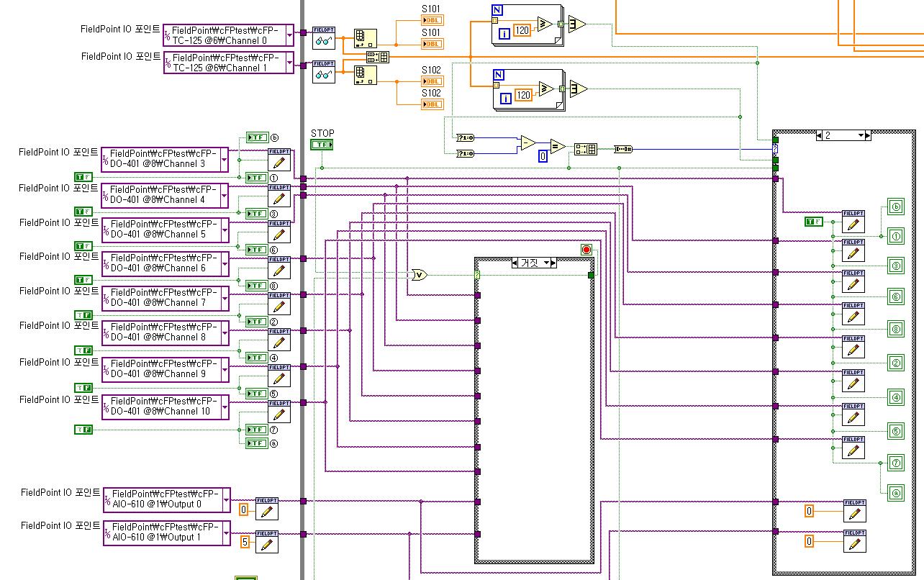Open dropdown of TC-125 Channel 1 IO point
This screenshot has height=580, width=924.
point(289,63)
